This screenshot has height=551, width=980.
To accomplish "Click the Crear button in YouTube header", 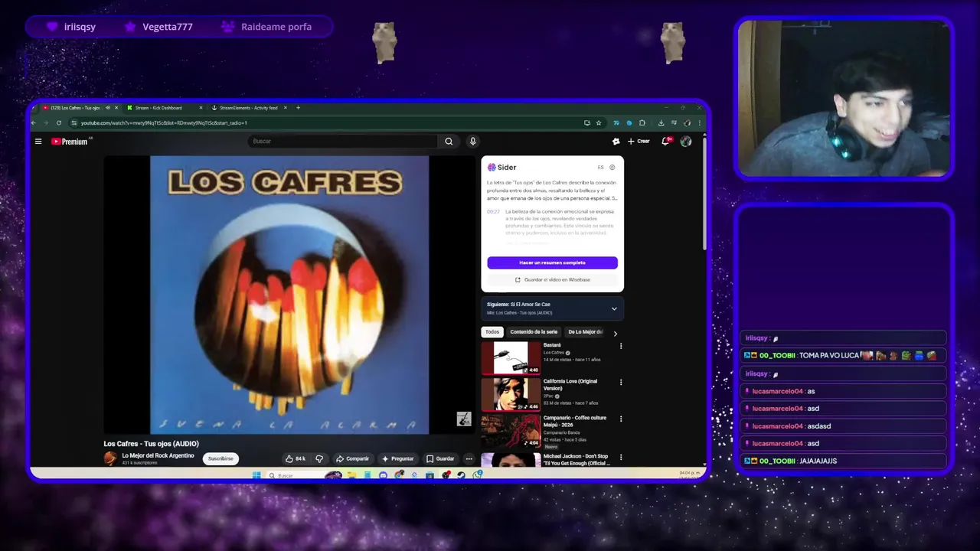I will pyautogui.click(x=639, y=141).
